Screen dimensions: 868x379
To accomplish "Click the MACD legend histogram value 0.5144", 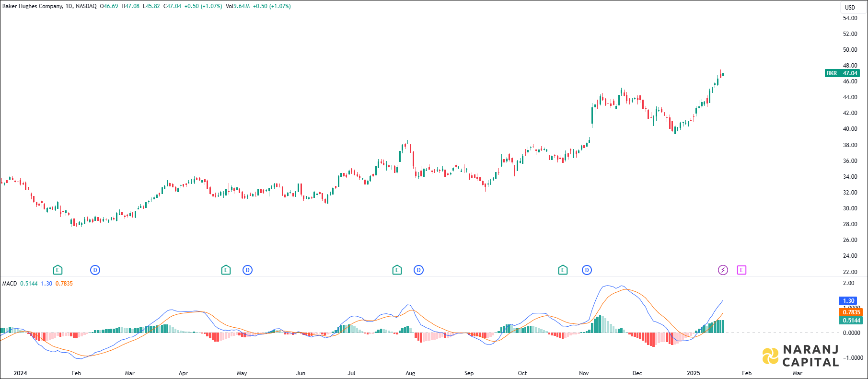I will pos(29,284).
